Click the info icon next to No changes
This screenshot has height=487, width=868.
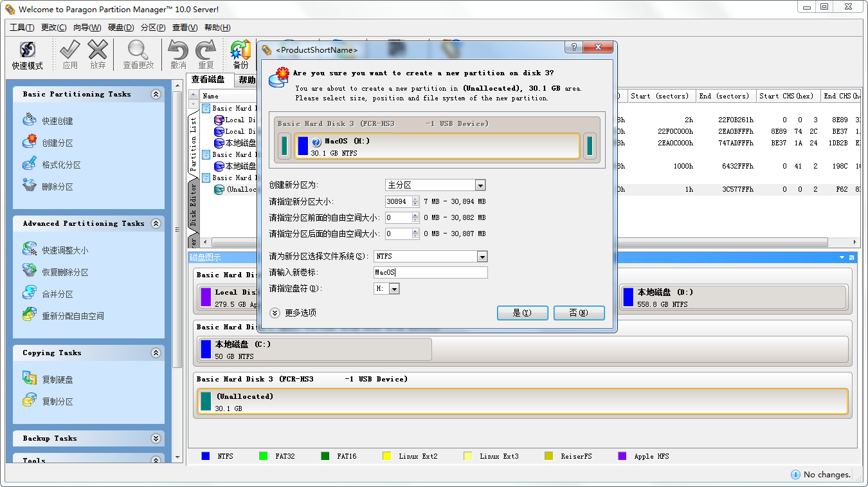coord(795,474)
